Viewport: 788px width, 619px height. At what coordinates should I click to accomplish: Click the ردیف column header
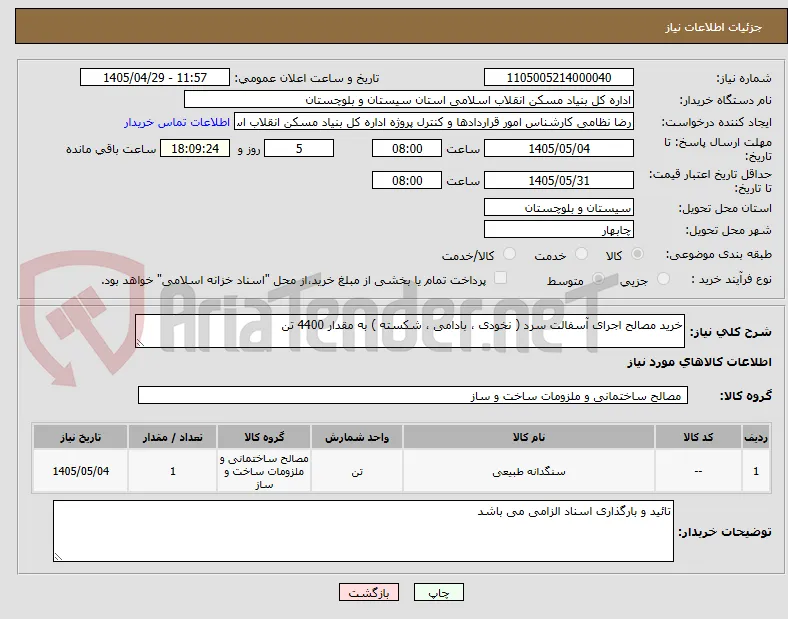(755, 437)
